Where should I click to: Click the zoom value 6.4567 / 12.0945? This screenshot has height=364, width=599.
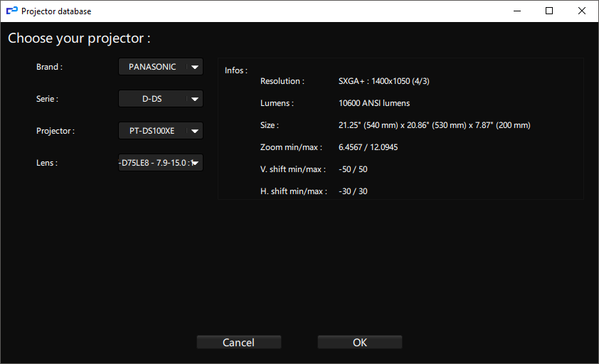[x=368, y=147]
